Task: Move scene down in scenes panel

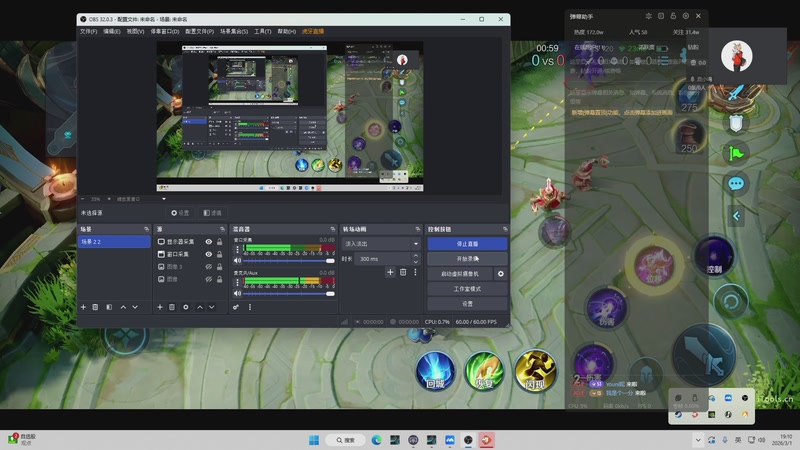Action: click(135, 307)
